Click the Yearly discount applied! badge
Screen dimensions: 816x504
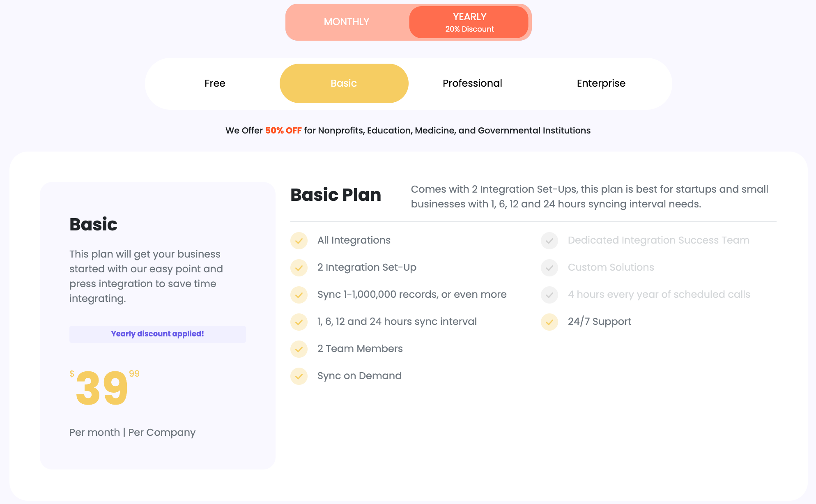coord(158,334)
